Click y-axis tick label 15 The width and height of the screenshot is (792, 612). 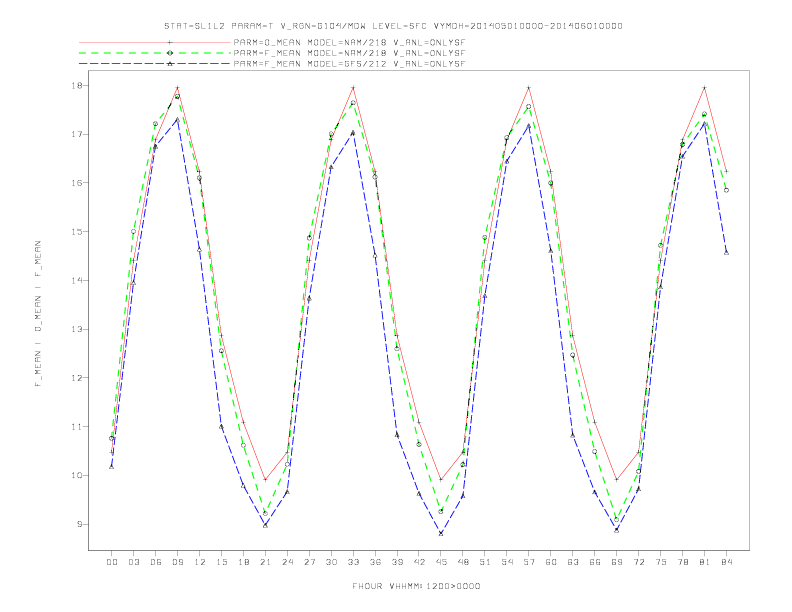[77, 232]
